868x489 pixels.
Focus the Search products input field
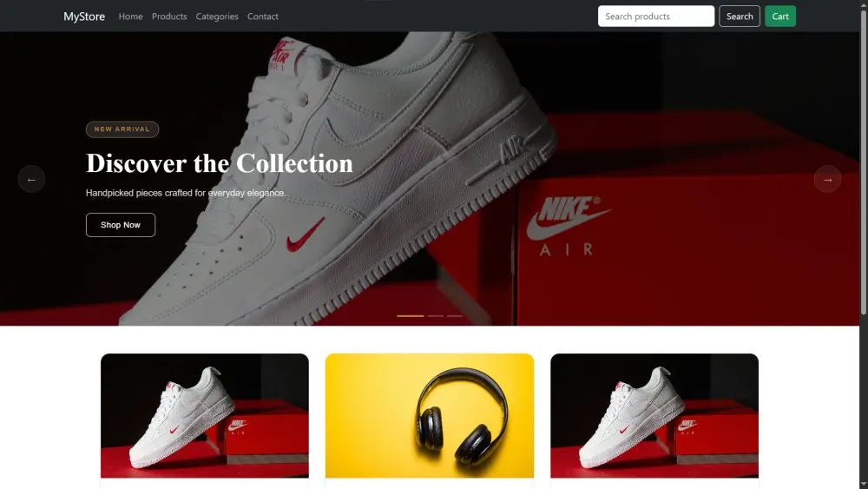click(656, 16)
